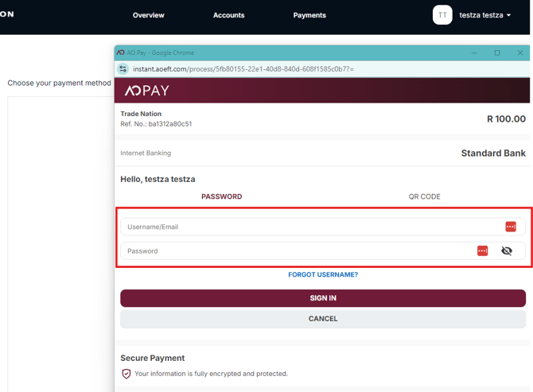Viewport: 533px width, 392px height.
Task: Click the instant.aoeft.com URL in address bar
Action: [243, 69]
